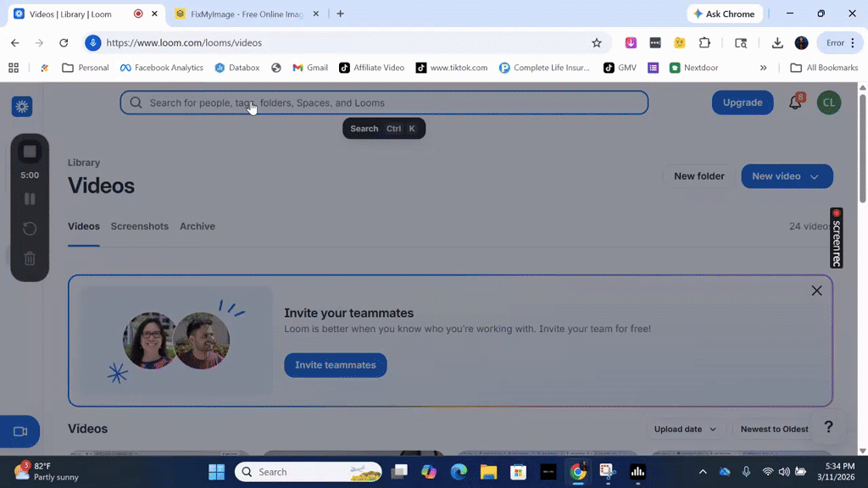Open the Chrome apps grid in bookmarks bar

tap(14, 68)
